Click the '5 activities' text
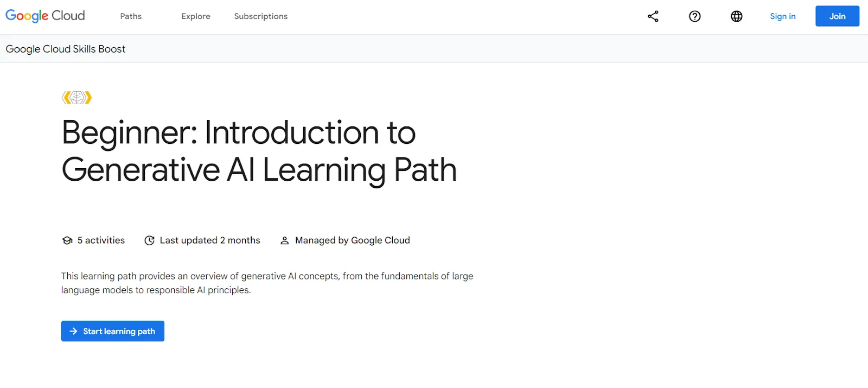The height and width of the screenshot is (388, 868). [x=101, y=240]
